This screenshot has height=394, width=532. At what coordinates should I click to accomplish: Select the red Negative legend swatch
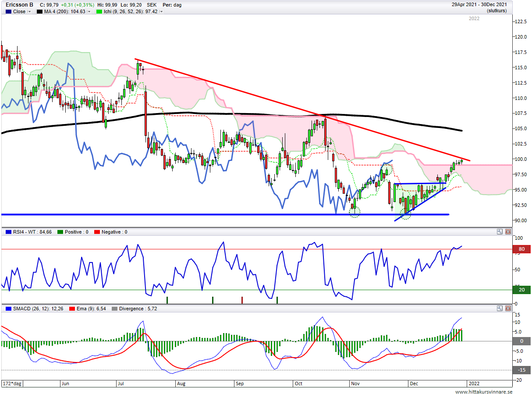tap(98, 232)
